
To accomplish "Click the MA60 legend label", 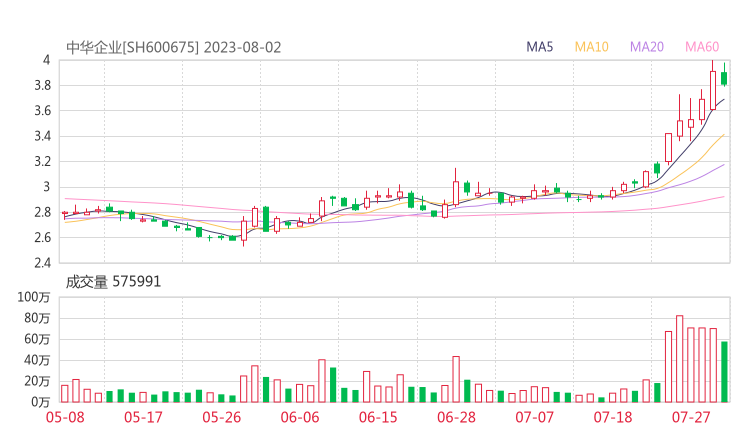I will pos(702,47).
